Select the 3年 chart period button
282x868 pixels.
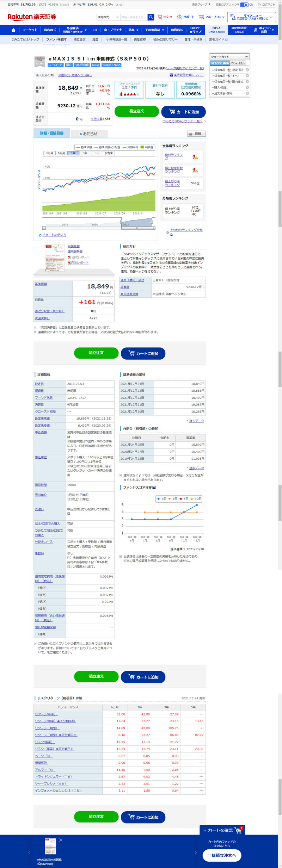85,153
